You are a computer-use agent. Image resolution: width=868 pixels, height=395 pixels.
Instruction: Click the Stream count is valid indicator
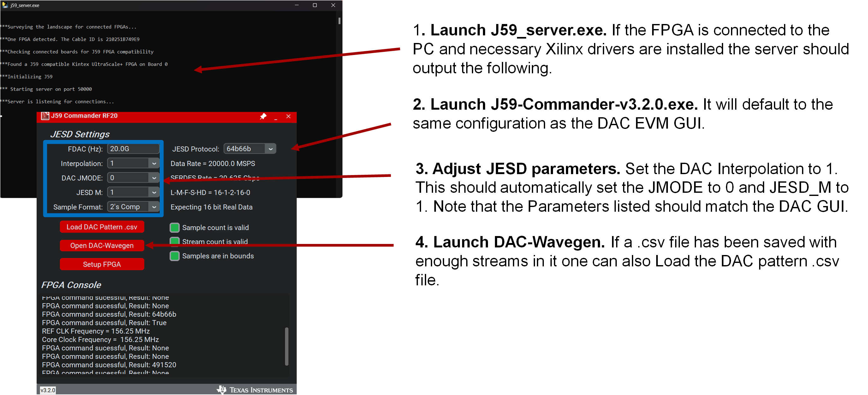[175, 241]
